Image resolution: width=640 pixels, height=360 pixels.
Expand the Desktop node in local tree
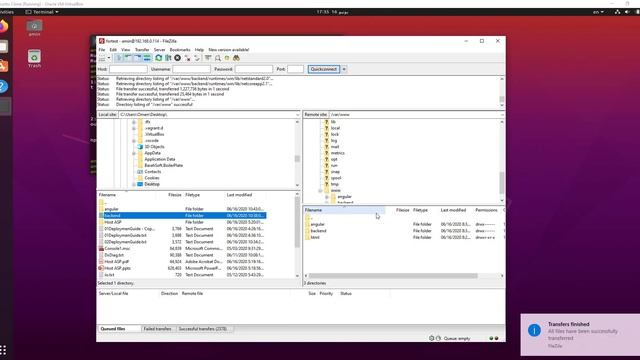click(x=134, y=184)
